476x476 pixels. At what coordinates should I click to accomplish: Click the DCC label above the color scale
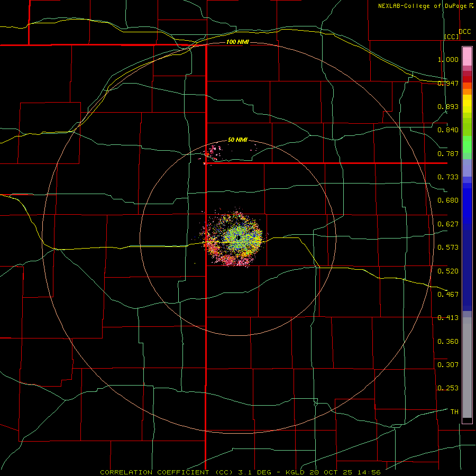coord(465,32)
